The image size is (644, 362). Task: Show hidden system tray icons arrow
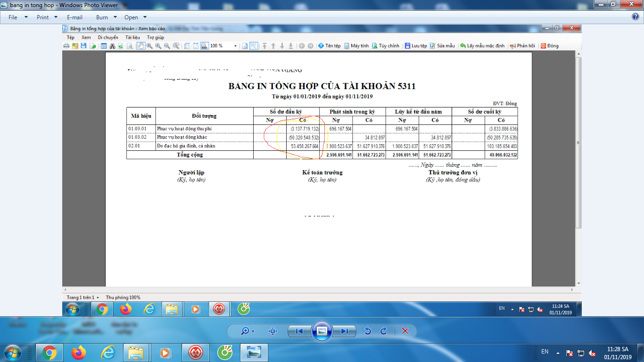pyautogui.click(x=558, y=353)
